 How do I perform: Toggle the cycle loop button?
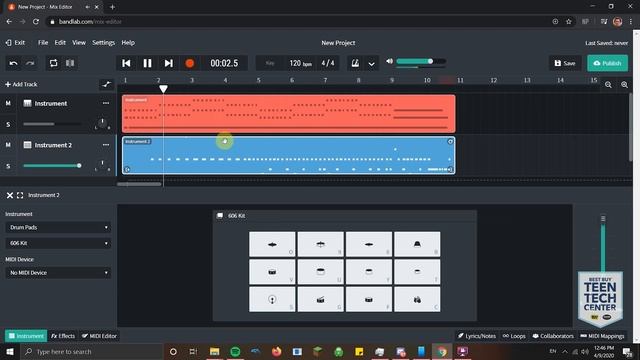click(53, 63)
